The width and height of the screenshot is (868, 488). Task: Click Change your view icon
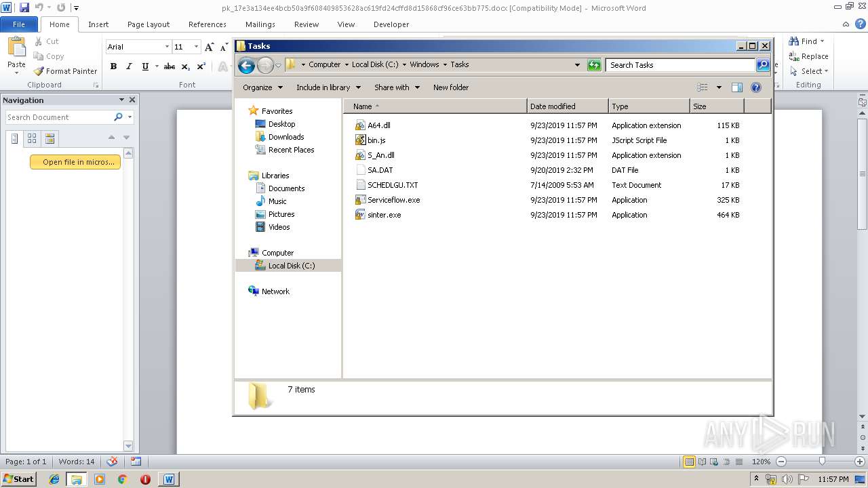(703, 87)
